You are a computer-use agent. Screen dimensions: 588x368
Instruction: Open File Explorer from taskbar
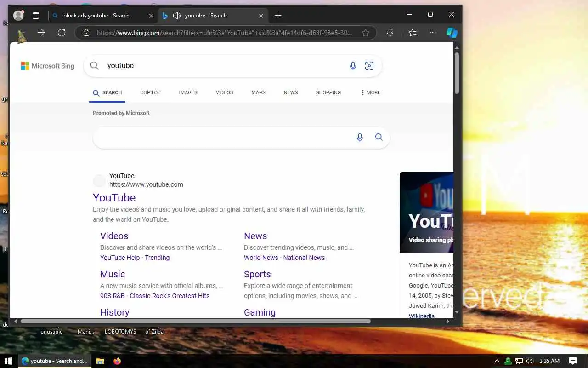tap(100, 361)
